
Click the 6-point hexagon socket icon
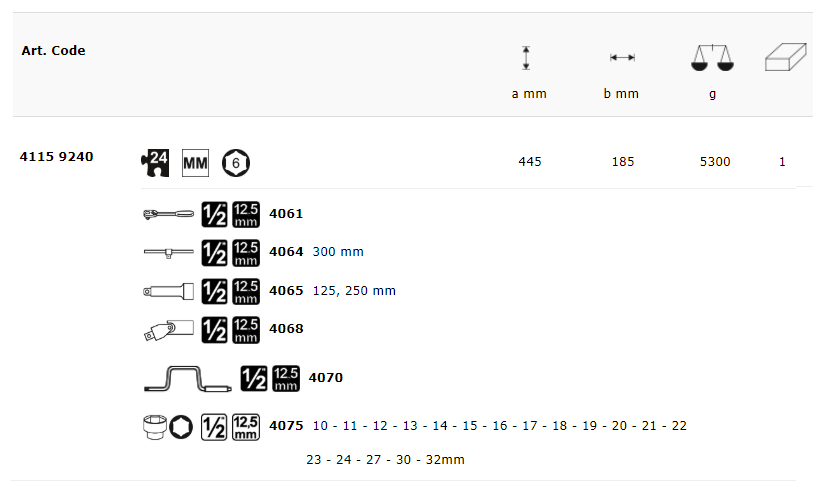coord(236,162)
